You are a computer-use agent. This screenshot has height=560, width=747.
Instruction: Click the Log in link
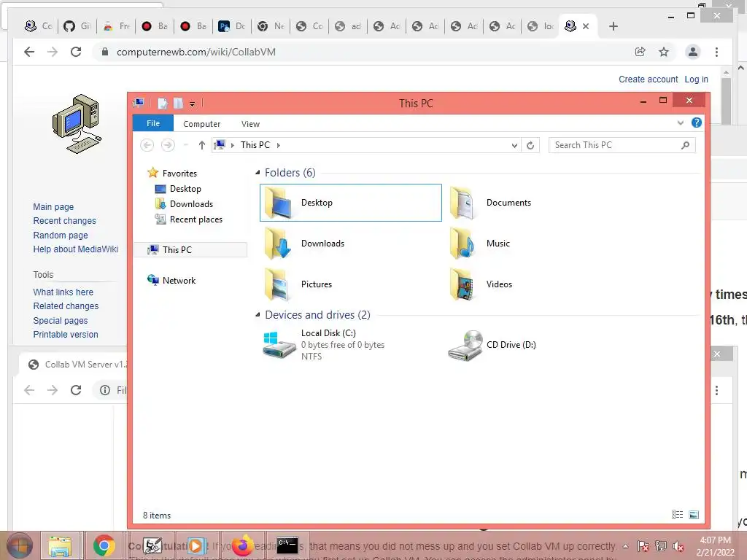tap(696, 79)
